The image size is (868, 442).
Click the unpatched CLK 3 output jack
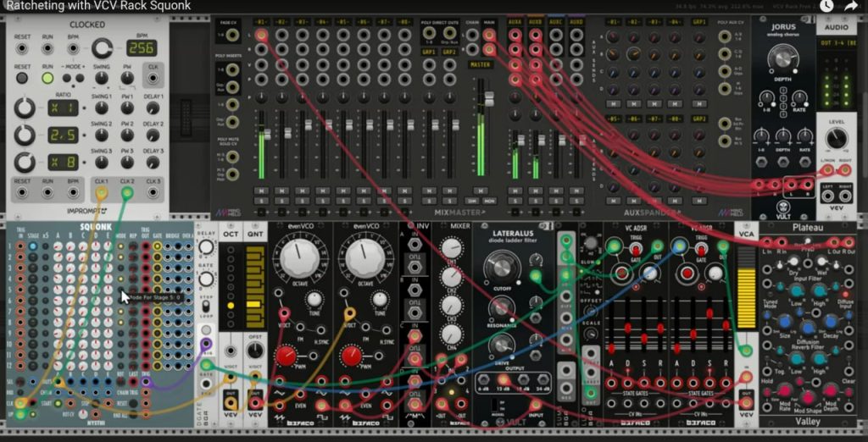153,192
